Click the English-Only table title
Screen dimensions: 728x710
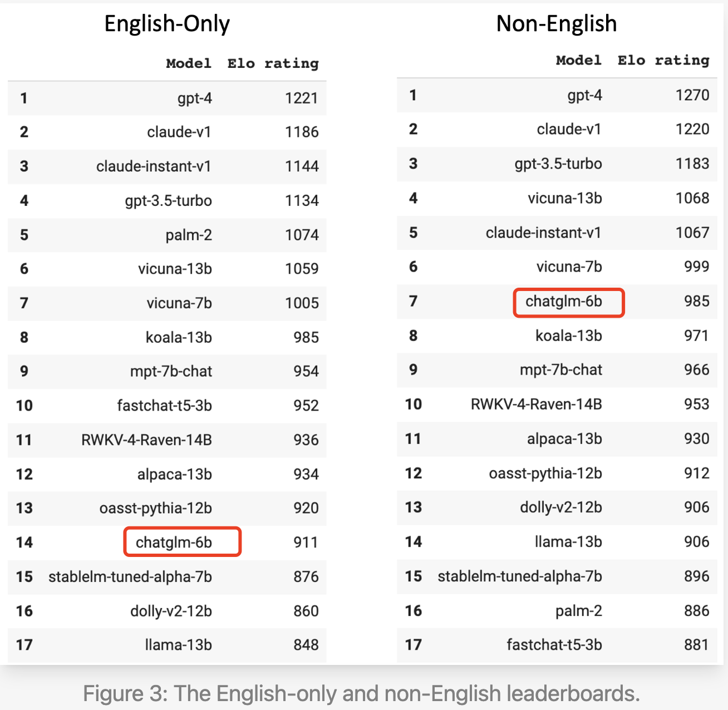(x=167, y=24)
